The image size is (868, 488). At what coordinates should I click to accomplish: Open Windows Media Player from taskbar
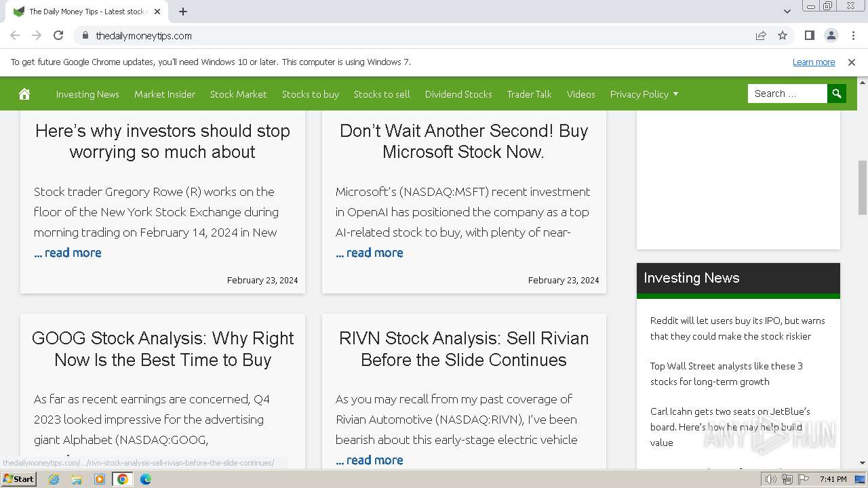coord(100,479)
